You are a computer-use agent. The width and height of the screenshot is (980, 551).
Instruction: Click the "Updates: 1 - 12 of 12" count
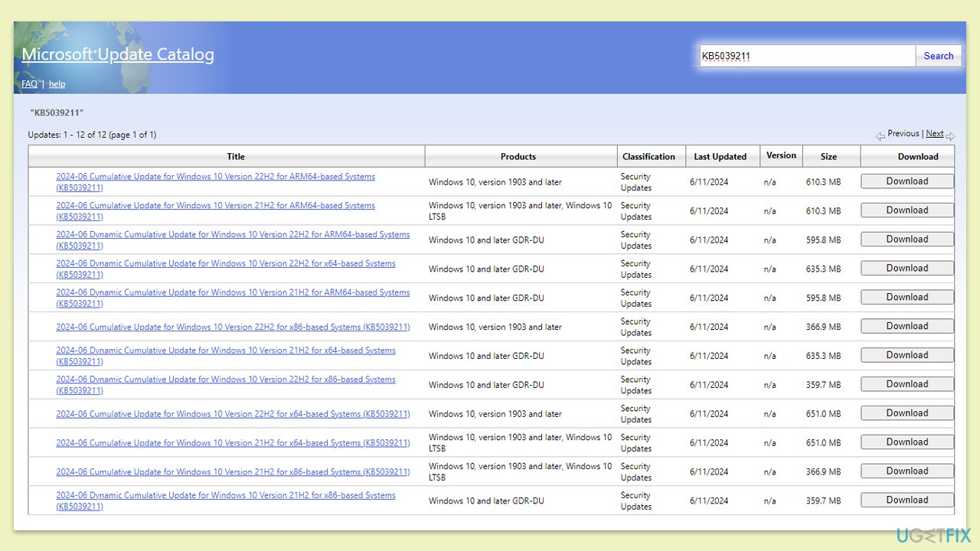[x=92, y=135]
